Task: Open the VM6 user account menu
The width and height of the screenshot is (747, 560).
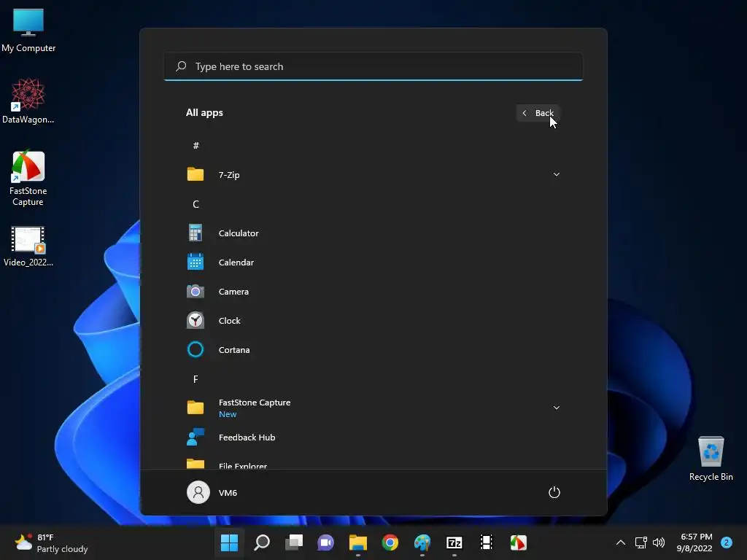Action: (212, 492)
